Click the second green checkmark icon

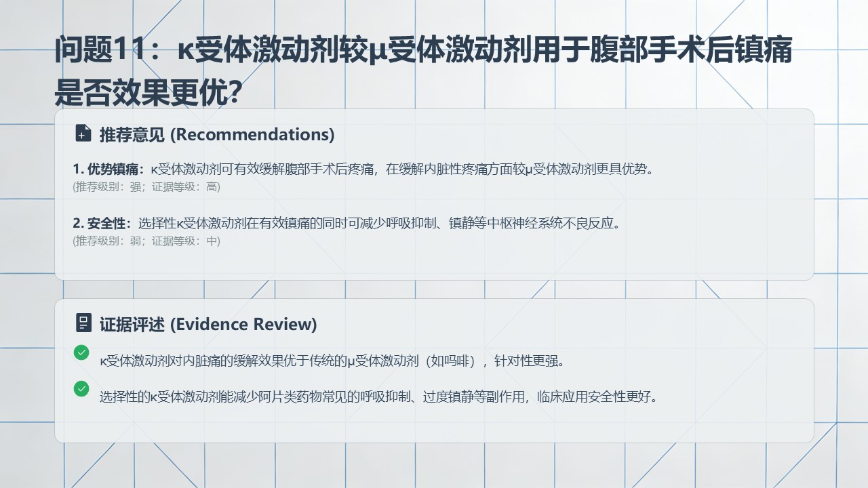[x=81, y=389]
